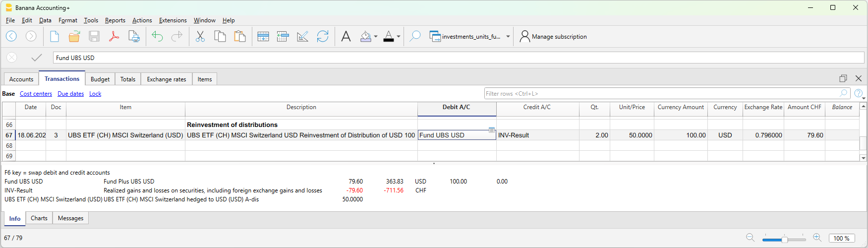868x248 pixels.
Task: Switch to the Budget tab
Action: tap(100, 79)
